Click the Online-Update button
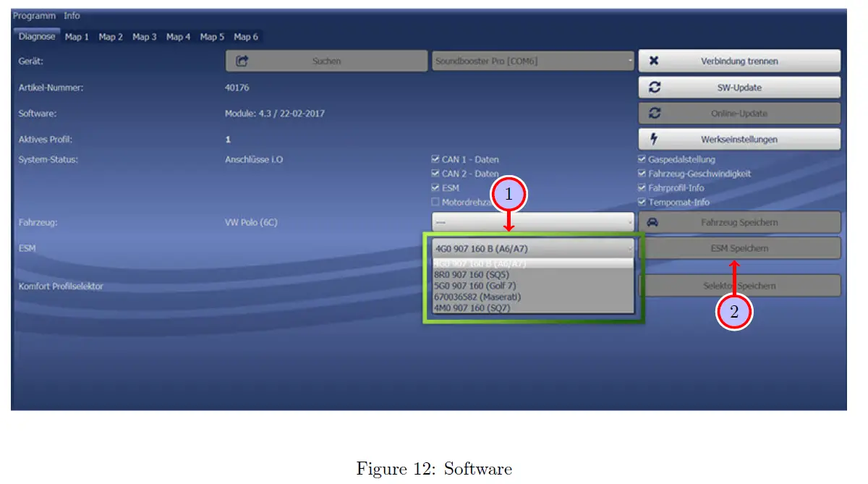 click(x=739, y=113)
